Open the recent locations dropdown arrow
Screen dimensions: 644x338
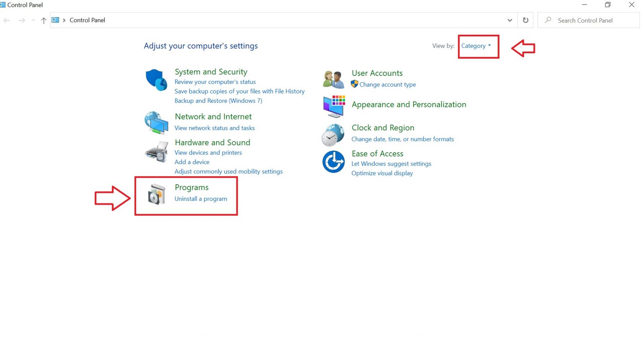(33, 21)
